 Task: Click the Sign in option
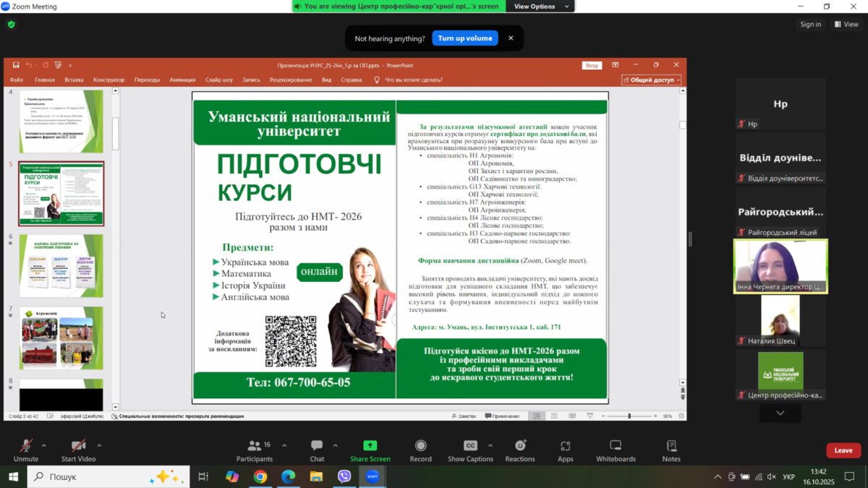(x=810, y=25)
